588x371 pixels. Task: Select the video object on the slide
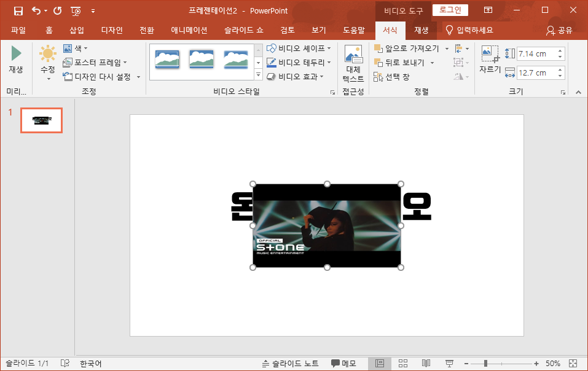(327, 225)
